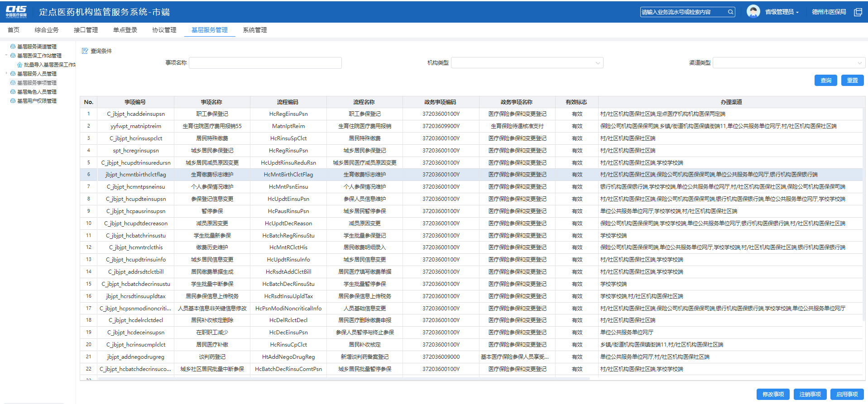Click the 基层角色人员管理 cube icon
Screen dimensions: 868x404
click(13, 92)
